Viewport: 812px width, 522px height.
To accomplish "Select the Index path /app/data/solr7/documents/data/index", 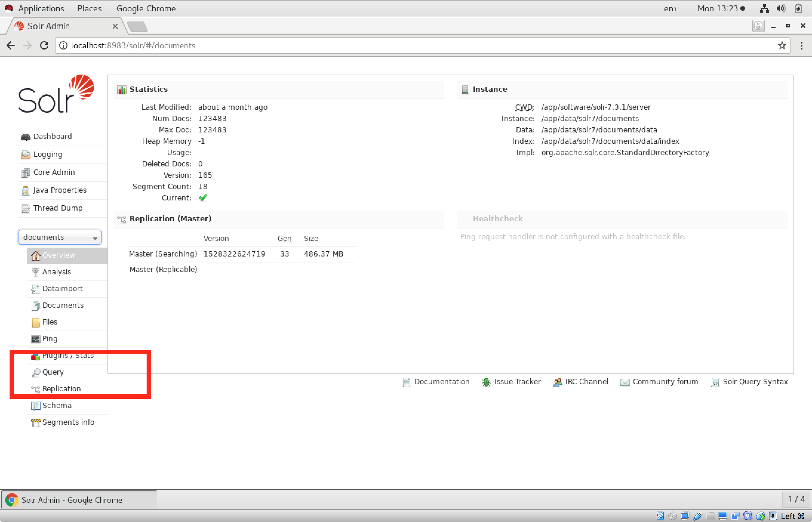I will pos(610,141).
